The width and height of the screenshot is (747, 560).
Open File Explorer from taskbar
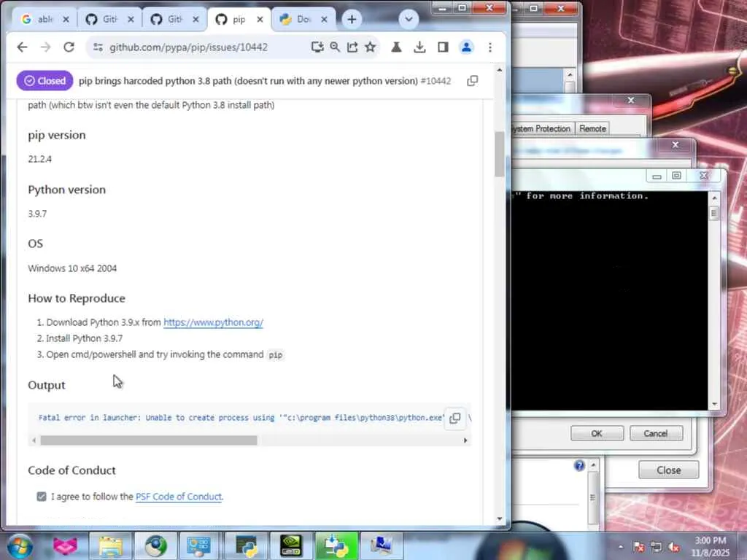[x=111, y=546]
